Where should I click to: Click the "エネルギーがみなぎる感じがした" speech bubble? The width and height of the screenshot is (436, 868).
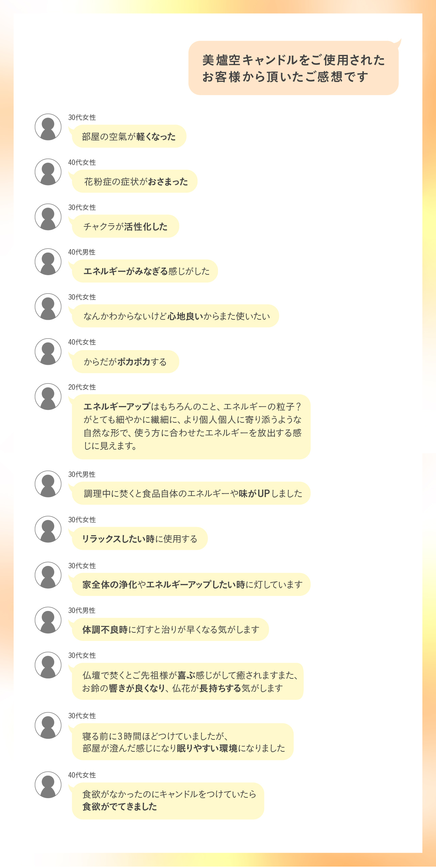coord(145,271)
